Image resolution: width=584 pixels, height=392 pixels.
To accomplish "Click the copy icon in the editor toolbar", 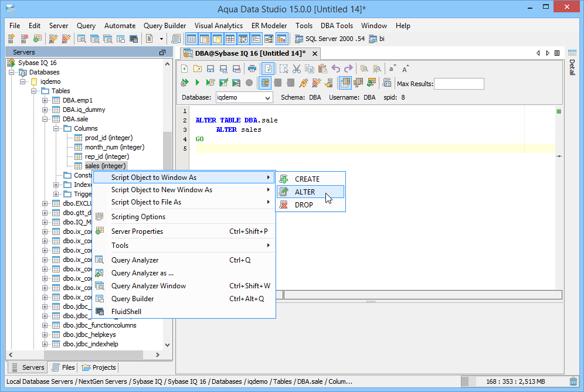I will [310, 69].
